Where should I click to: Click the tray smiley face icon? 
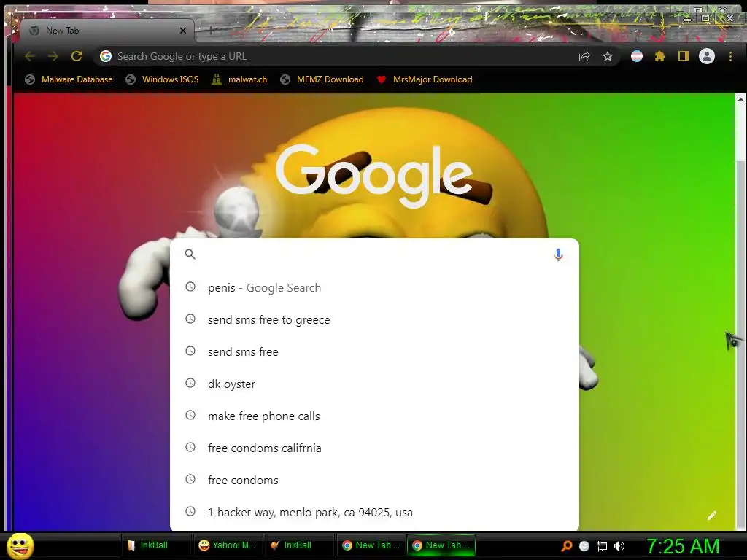[x=584, y=546]
